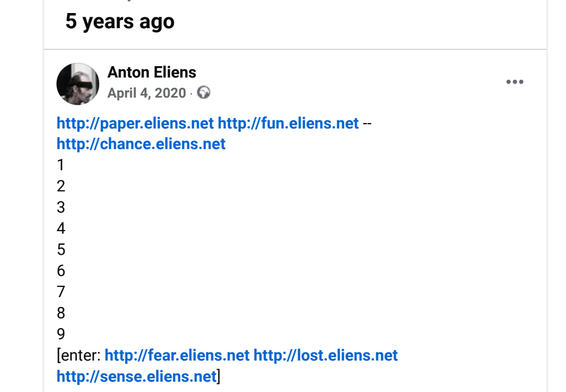Viewport: 566px width, 392px height.
Task: Click the number 7 line in post
Action: pos(61,292)
